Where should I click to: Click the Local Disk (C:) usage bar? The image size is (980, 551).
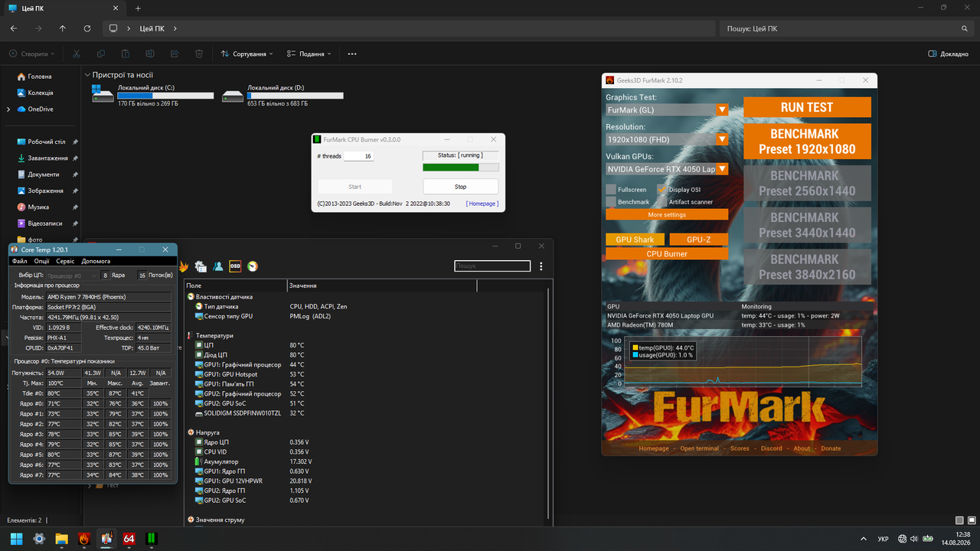pos(165,96)
